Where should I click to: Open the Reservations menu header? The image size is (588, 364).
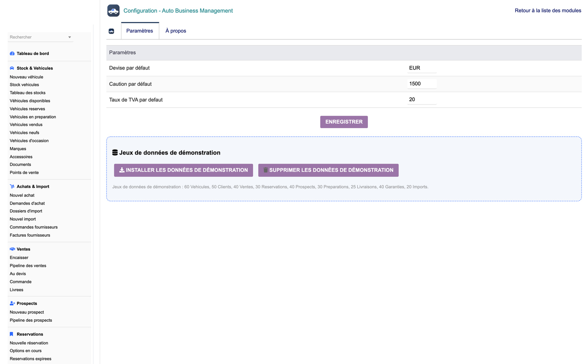click(30, 334)
